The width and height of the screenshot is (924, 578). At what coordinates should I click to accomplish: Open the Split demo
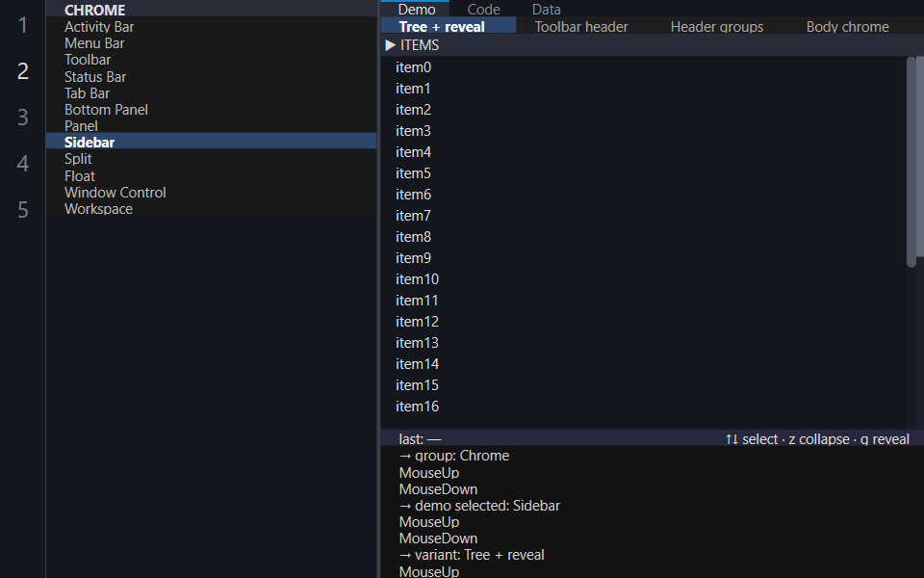point(211,159)
